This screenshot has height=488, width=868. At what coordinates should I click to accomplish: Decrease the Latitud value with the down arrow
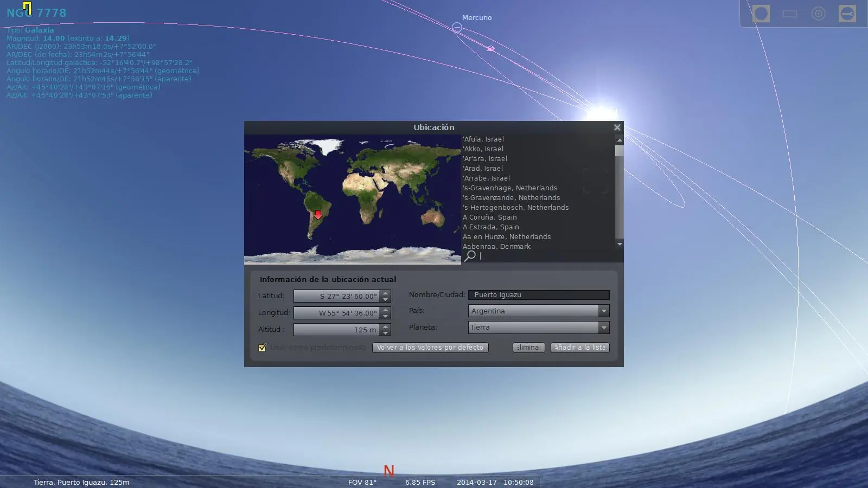tap(386, 299)
